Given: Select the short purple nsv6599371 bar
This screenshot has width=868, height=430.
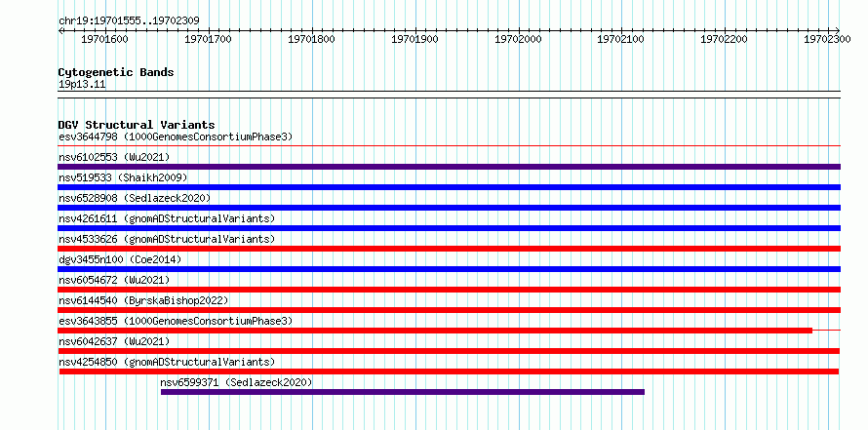Looking at the screenshot, I should point(403,392).
